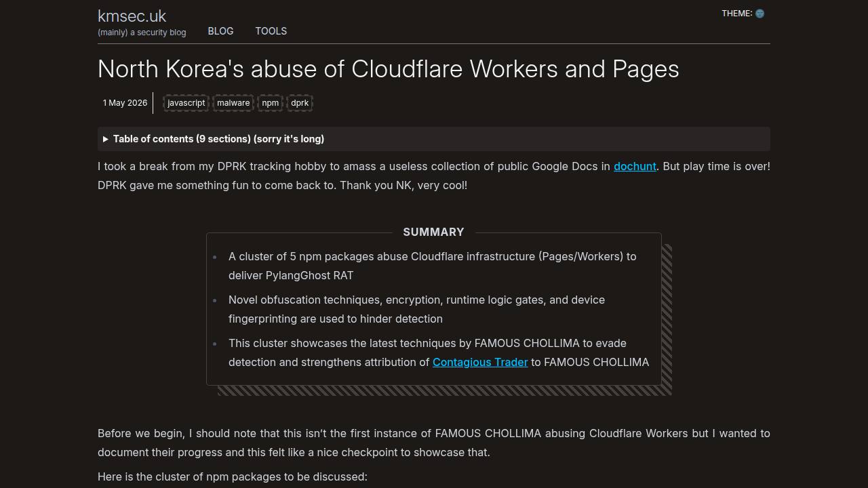Viewport: 868px width, 488px height.
Task: Click the paragraph starting "Before we begin"
Action: click(434, 443)
